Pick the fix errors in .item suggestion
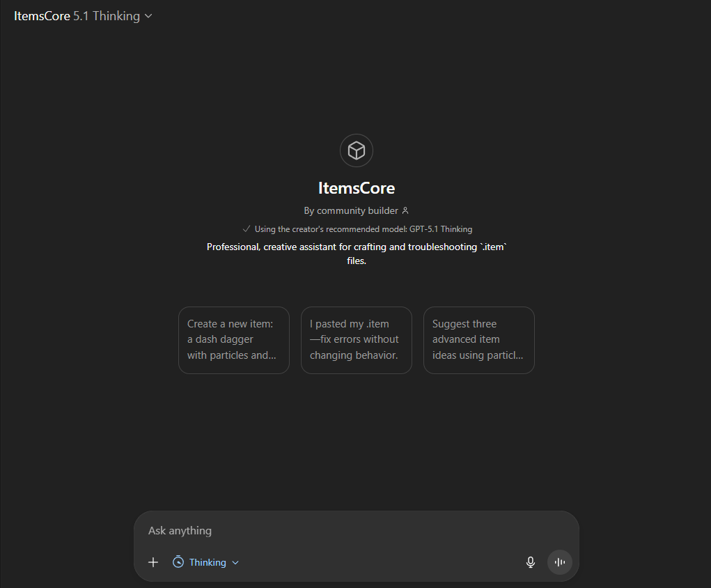Screen dimensions: 711x588 click(x=356, y=340)
